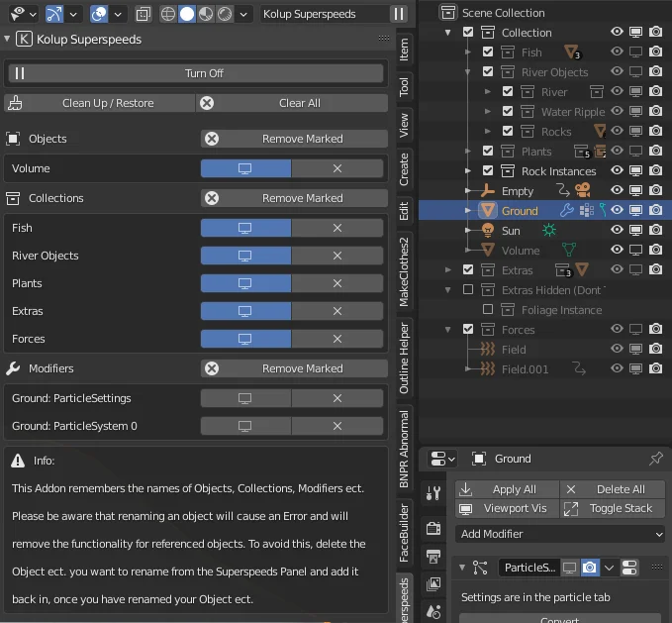
Task: Open the View sidebar tab
Action: click(404, 125)
